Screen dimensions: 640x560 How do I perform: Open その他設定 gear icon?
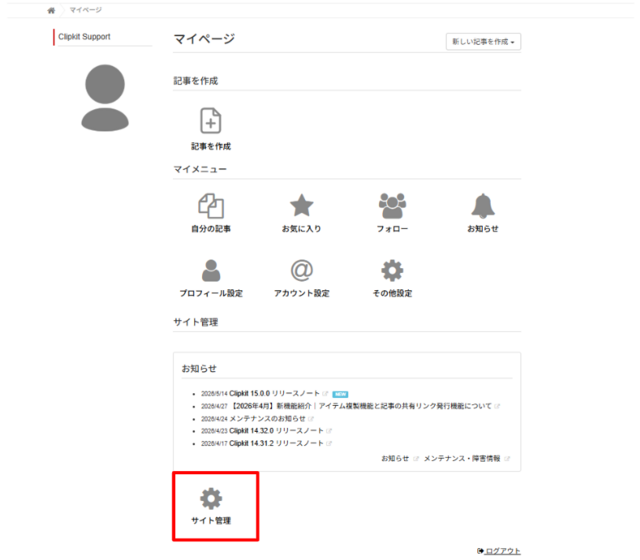(x=392, y=271)
